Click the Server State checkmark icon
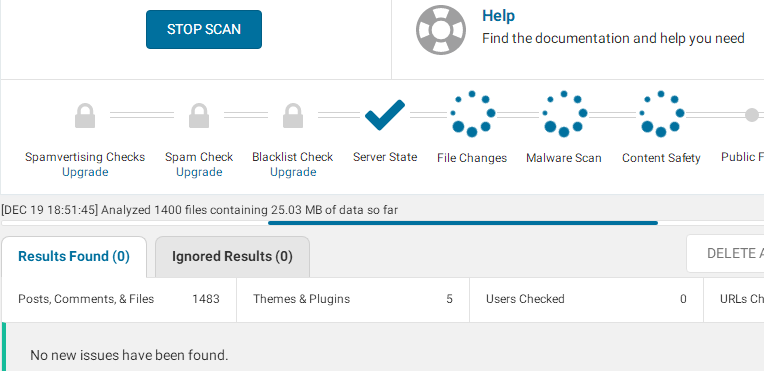764x371 pixels. [x=385, y=115]
